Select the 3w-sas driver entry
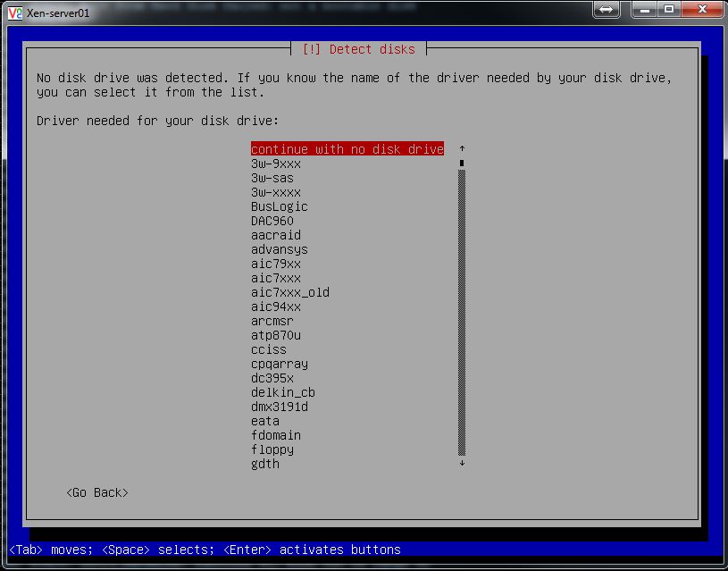 coord(272,178)
